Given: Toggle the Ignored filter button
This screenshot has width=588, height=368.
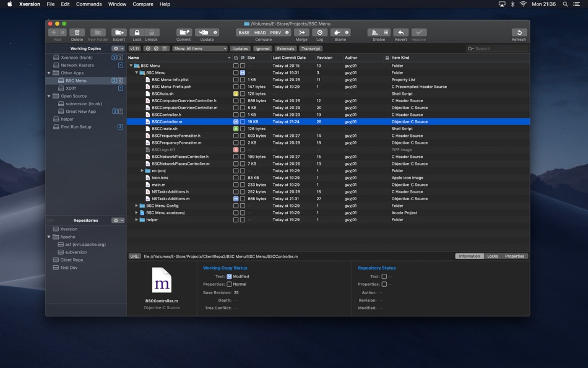Looking at the screenshot, I should (262, 48).
